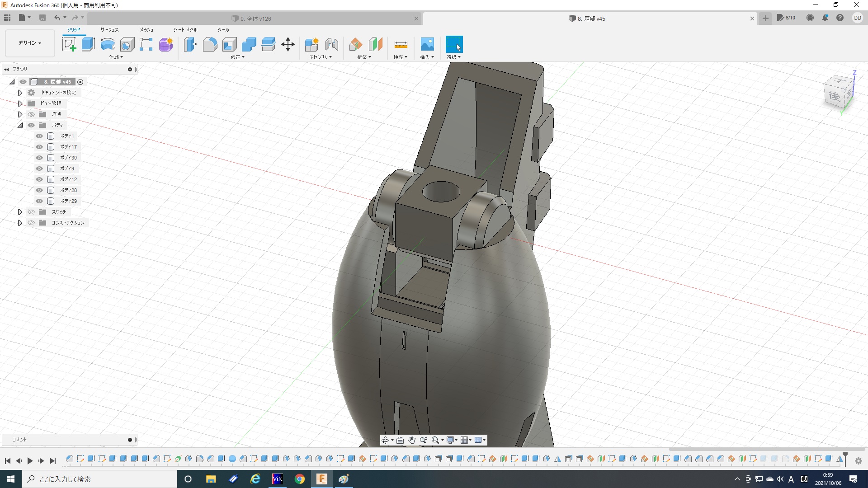Image resolution: width=868 pixels, height=488 pixels.
Task: Click the Joint tool in the Assembly group
Action: (x=332, y=44)
